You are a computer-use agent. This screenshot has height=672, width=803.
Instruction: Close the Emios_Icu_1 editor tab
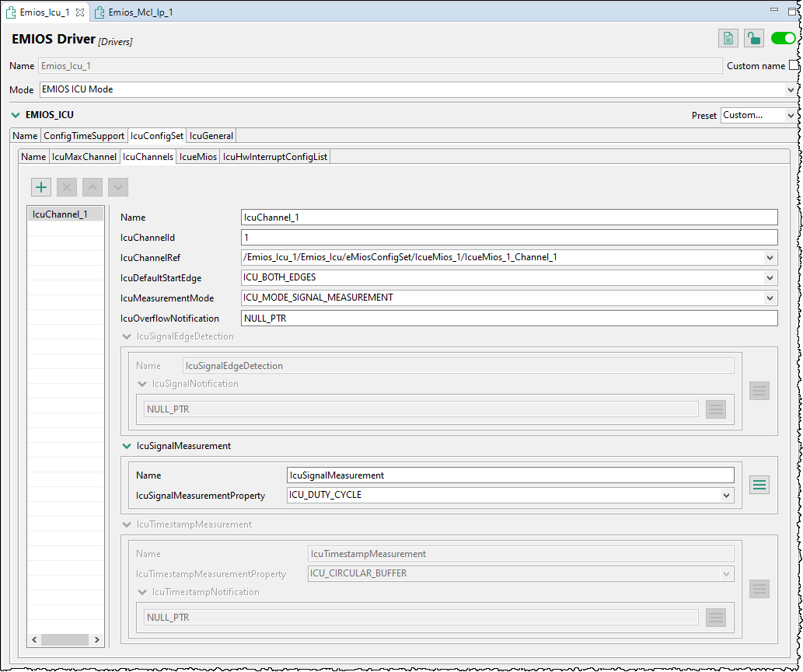point(80,12)
